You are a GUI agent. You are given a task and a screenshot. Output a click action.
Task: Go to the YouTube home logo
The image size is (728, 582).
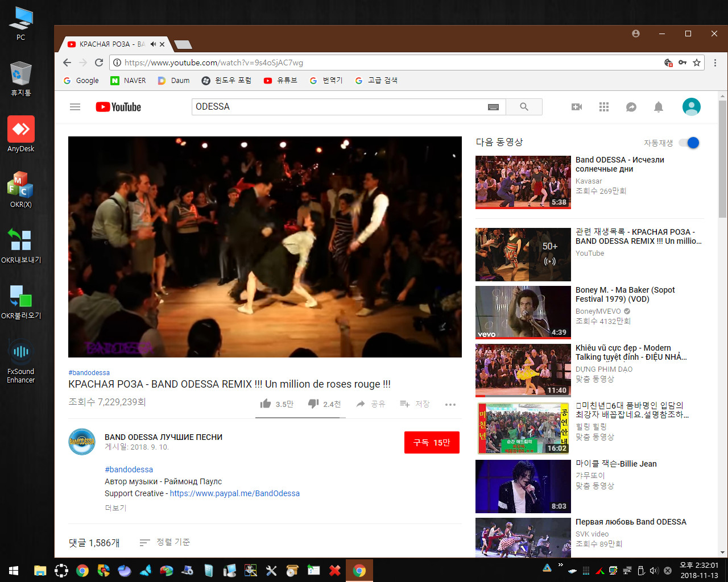(118, 107)
